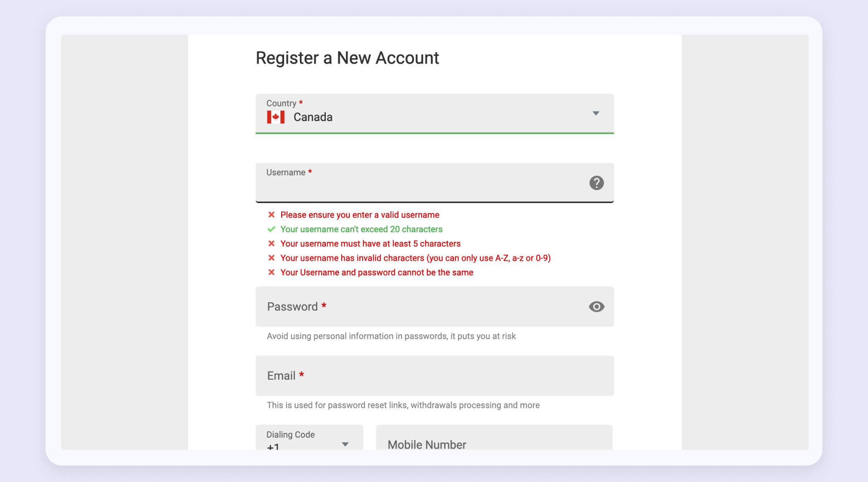Click red X beside 'enter a valid username'
Screen dimensions: 868x482
click(272, 215)
